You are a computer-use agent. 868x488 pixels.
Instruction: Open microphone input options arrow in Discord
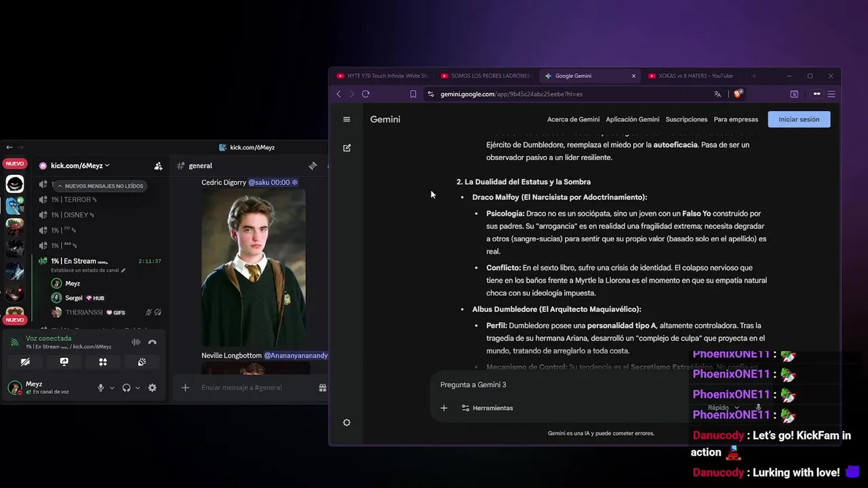(112, 388)
